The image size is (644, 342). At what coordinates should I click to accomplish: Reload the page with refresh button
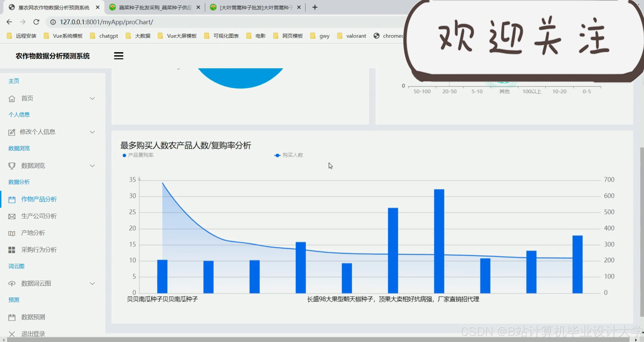(x=36, y=22)
